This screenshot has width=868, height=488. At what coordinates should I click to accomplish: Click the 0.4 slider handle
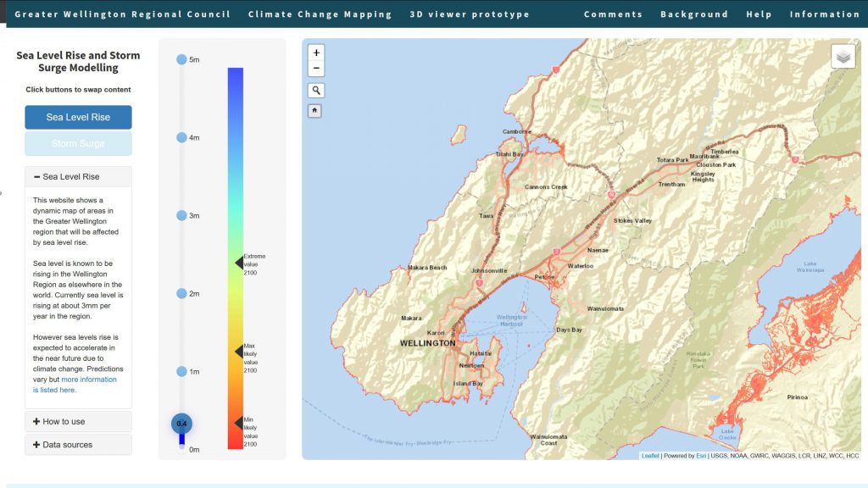181,424
